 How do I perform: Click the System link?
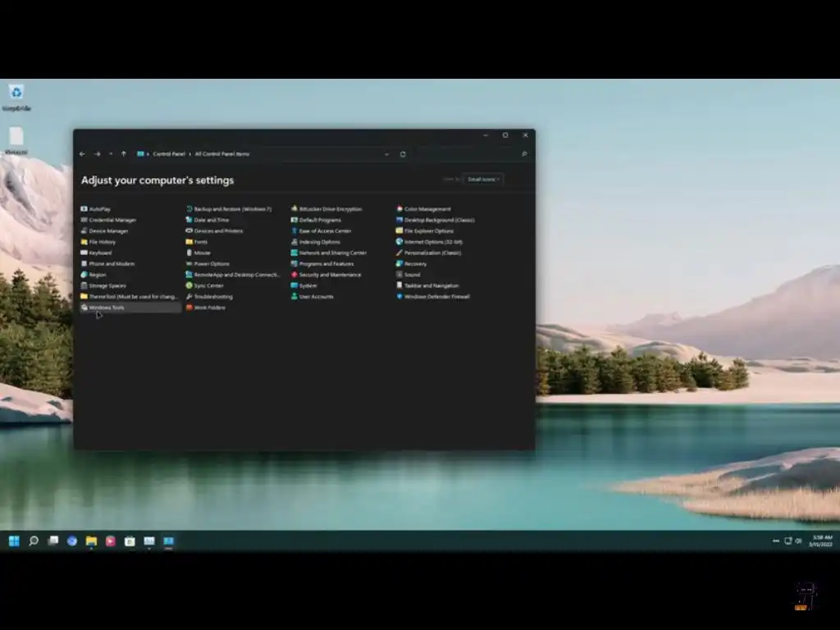point(308,285)
